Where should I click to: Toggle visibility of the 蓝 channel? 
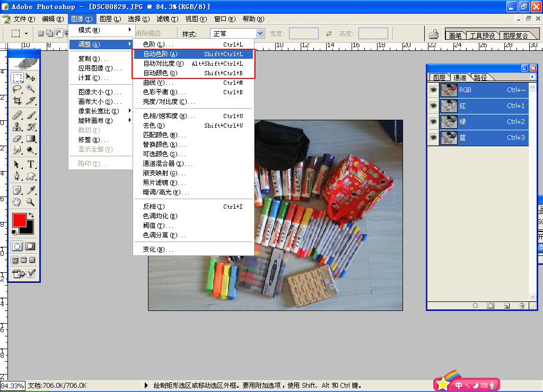[433, 138]
